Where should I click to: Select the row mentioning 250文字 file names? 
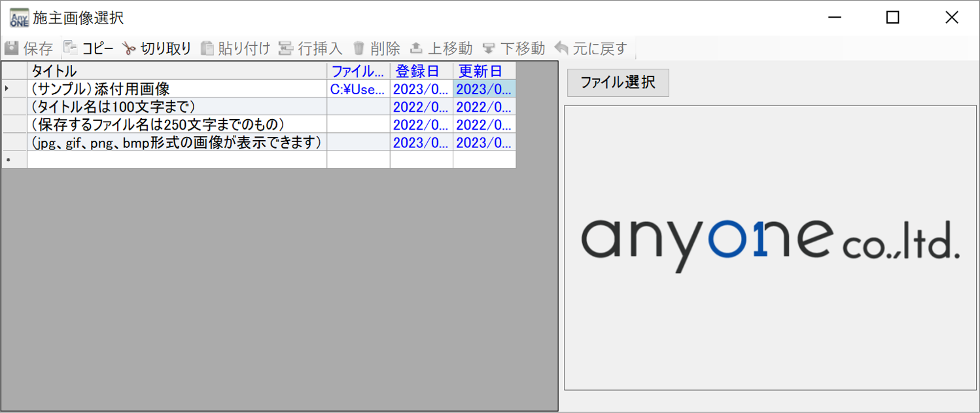(177, 124)
